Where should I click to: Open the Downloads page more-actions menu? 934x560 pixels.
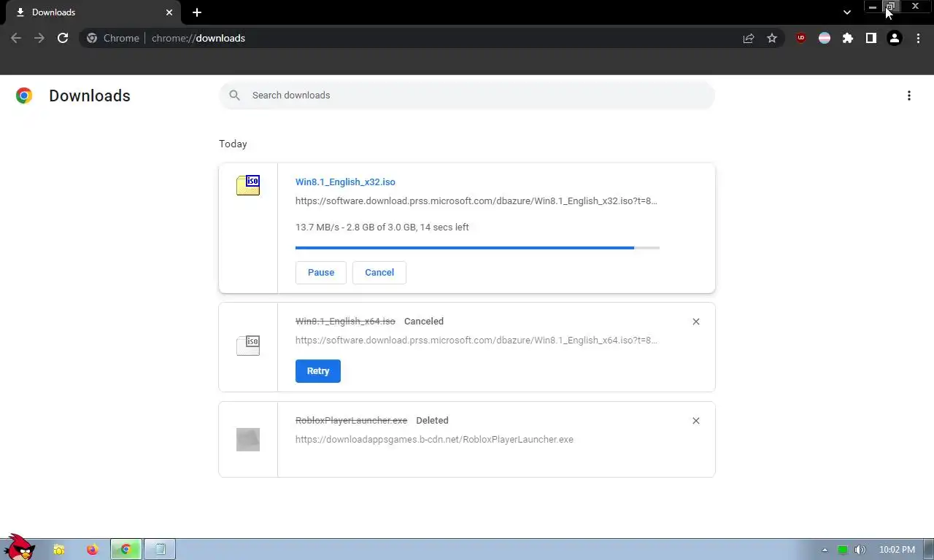(909, 96)
